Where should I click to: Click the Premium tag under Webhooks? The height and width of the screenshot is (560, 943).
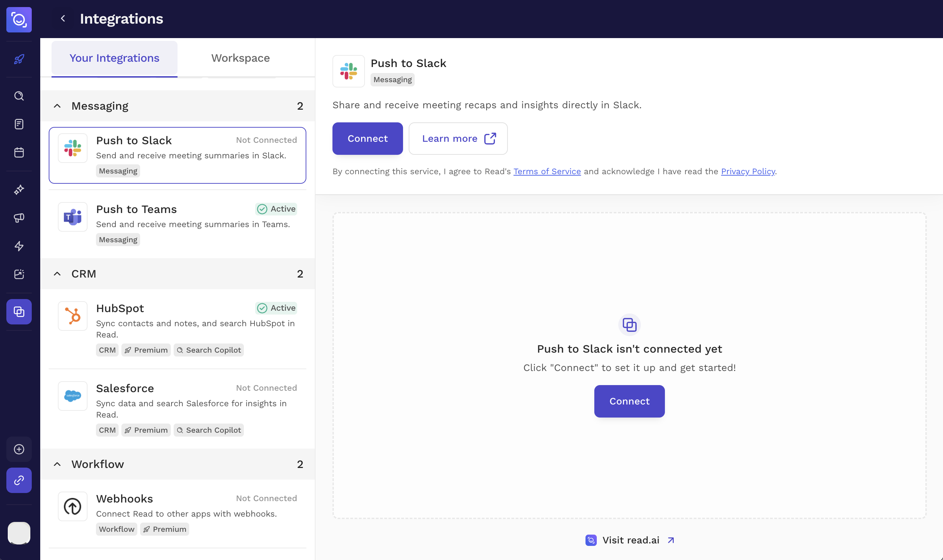pyautogui.click(x=164, y=529)
